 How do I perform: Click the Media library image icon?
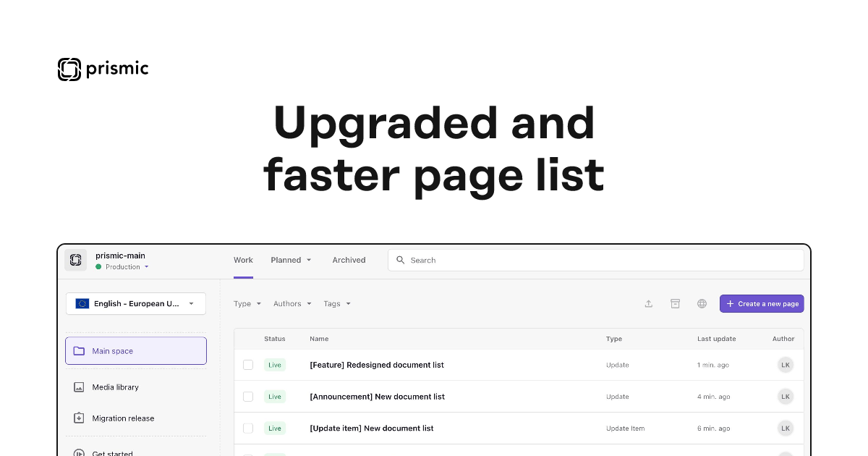tap(80, 387)
